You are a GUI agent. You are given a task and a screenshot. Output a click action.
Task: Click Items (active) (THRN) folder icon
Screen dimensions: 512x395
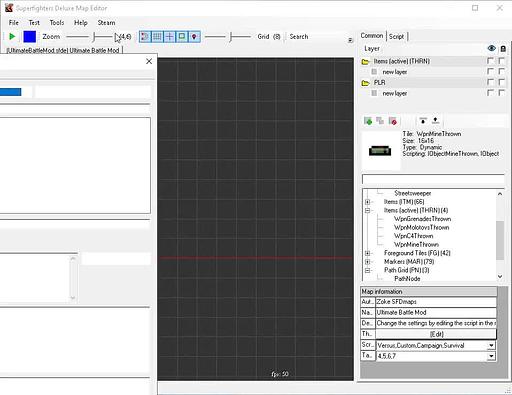point(366,62)
